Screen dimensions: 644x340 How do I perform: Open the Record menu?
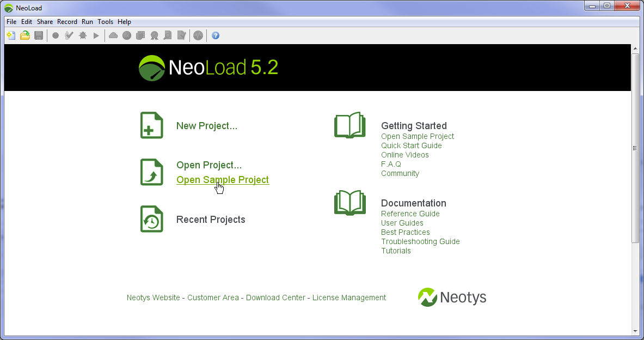[x=67, y=22]
